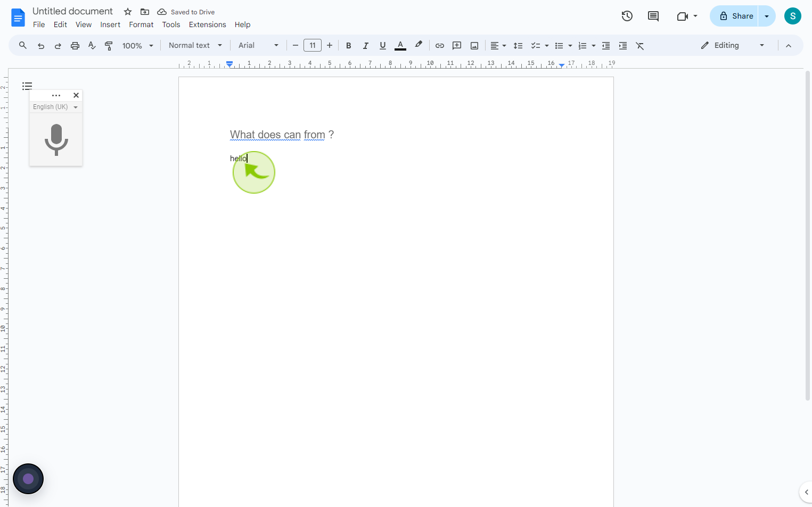Show the document outline icon
Image resolution: width=812 pixels, height=507 pixels.
click(27, 86)
